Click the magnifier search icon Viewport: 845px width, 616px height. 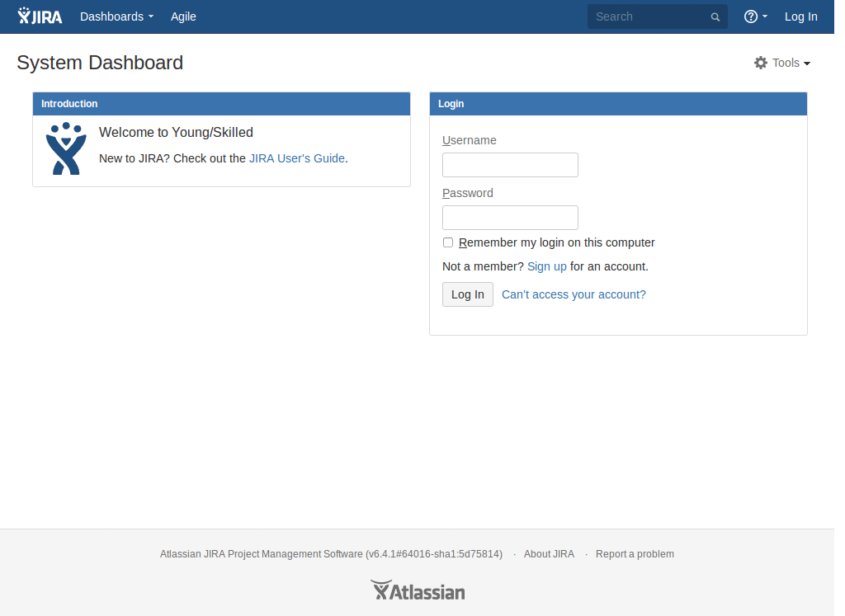coord(715,17)
